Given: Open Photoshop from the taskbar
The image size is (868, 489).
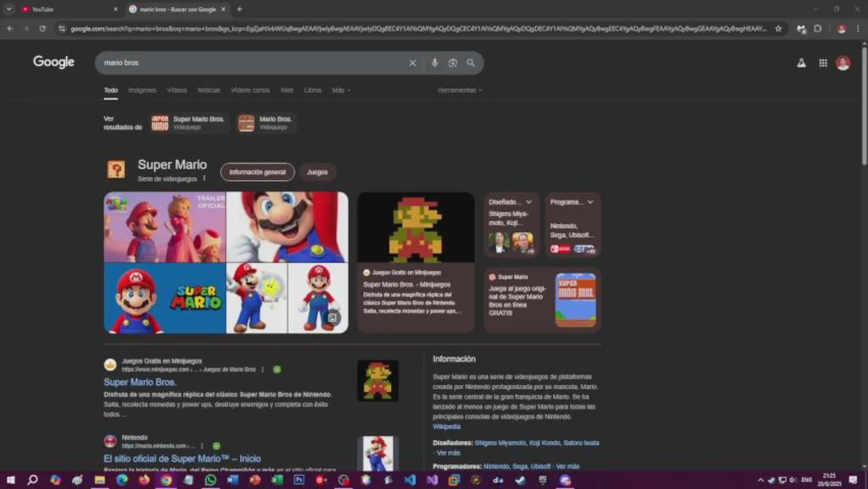Looking at the screenshot, I should pos(299,480).
